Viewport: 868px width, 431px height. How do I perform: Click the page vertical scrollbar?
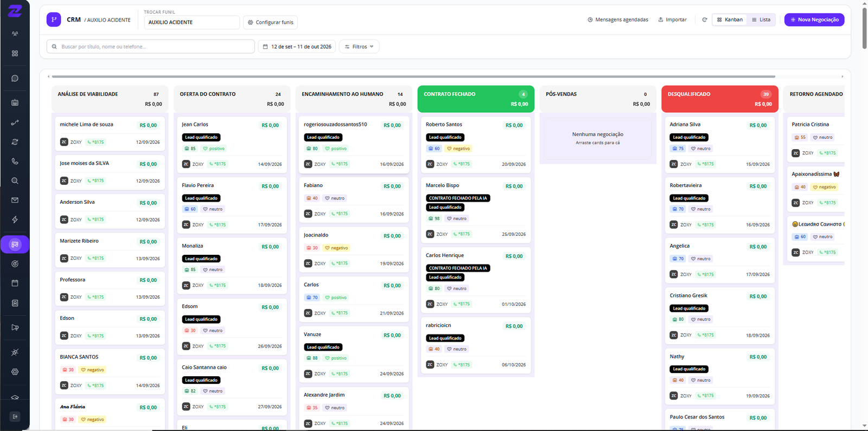[864, 27]
